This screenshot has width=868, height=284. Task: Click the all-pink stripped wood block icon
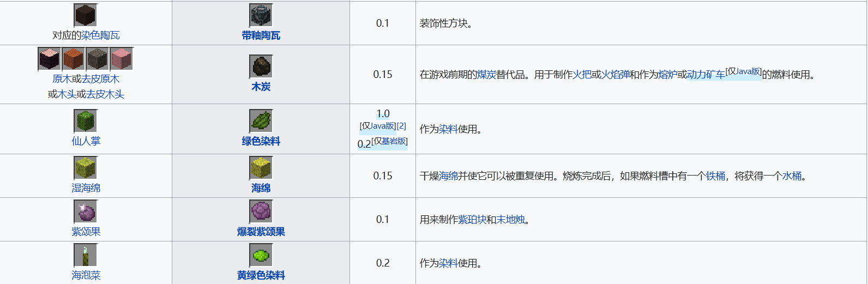pos(122,59)
